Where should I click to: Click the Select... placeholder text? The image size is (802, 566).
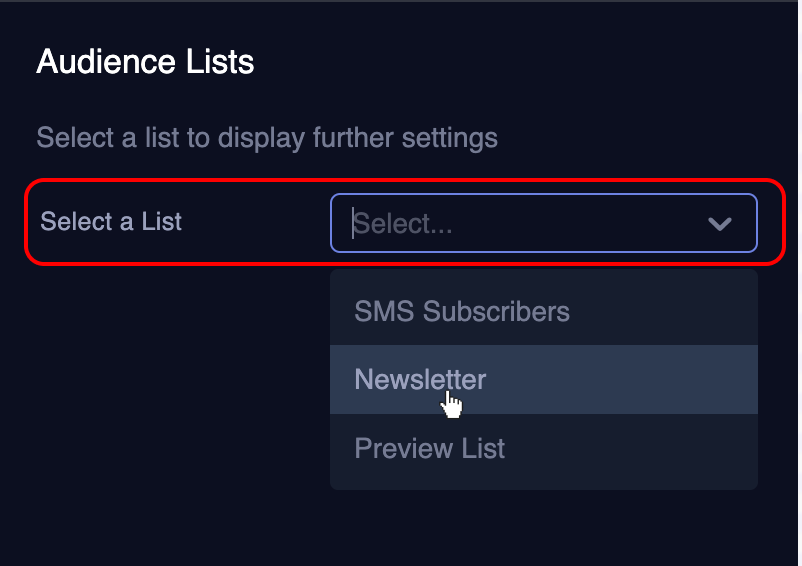coord(403,223)
